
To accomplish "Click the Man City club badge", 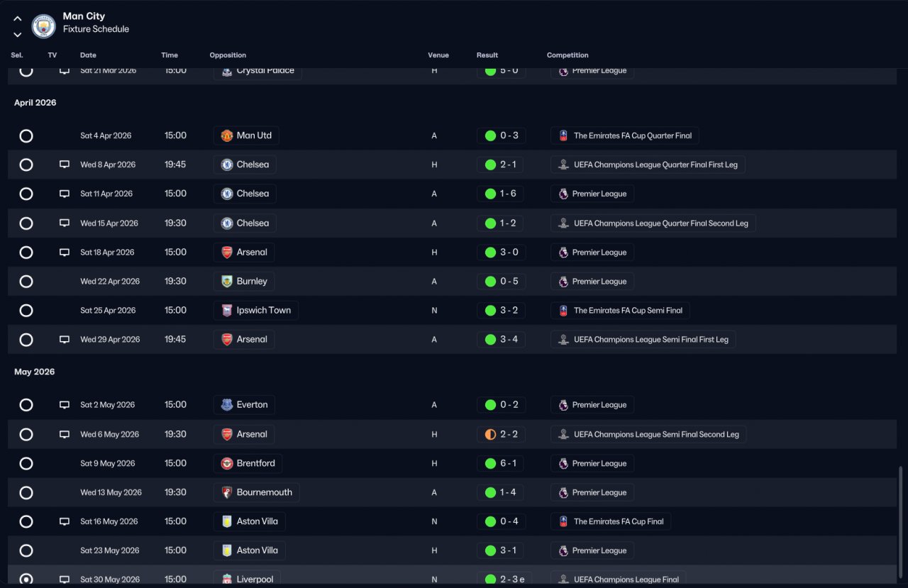I will click(x=44, y=26).
